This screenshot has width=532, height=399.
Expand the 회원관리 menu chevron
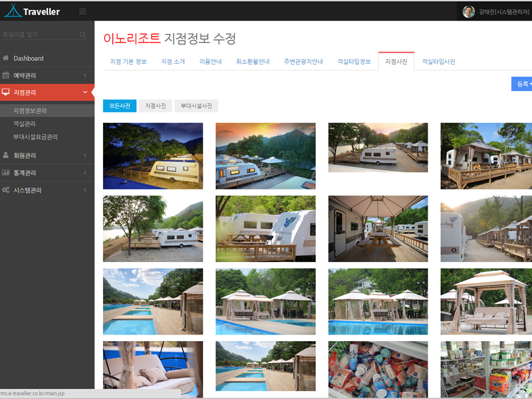point(85,156)
